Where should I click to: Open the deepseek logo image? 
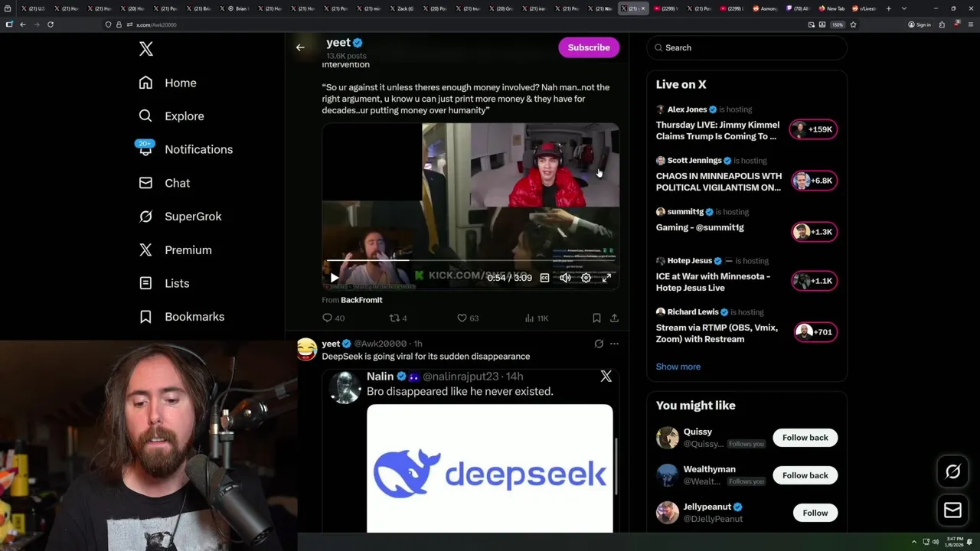coord(490,468)
